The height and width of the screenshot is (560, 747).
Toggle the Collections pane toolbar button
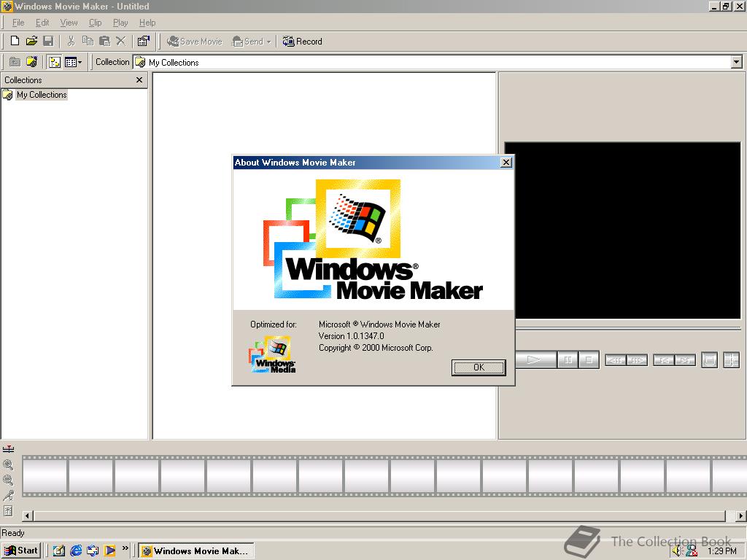[55, 62]
